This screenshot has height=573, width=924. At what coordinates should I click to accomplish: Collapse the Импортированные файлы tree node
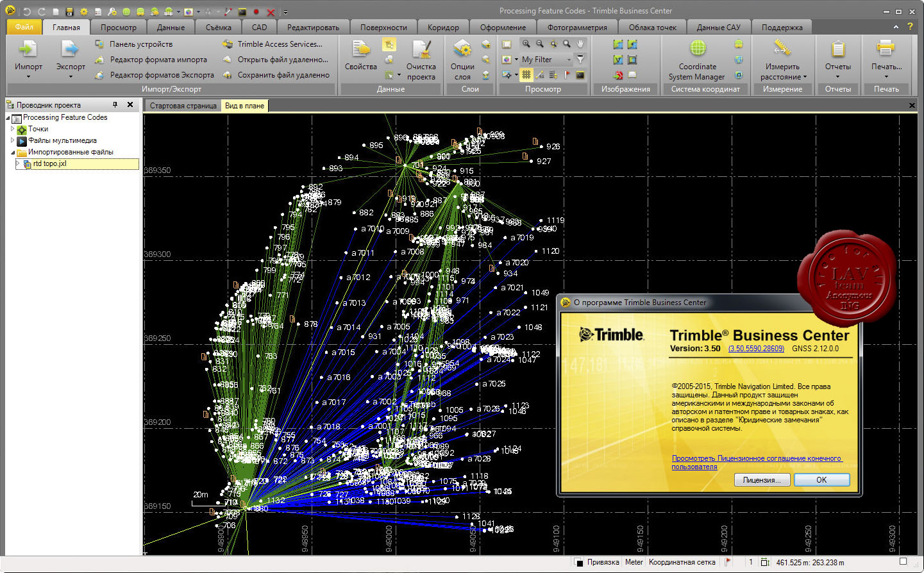coord(13,153)
